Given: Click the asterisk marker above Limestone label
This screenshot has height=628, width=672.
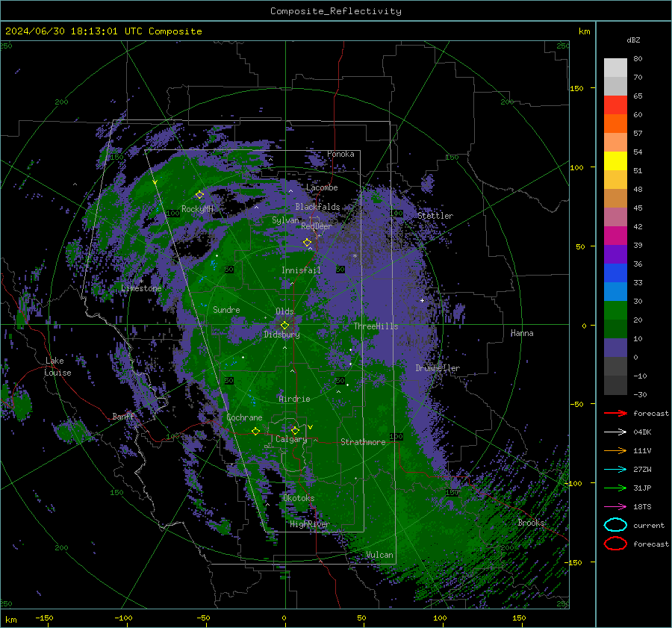Looking at the screenshot, I should [x=141, y=282].
